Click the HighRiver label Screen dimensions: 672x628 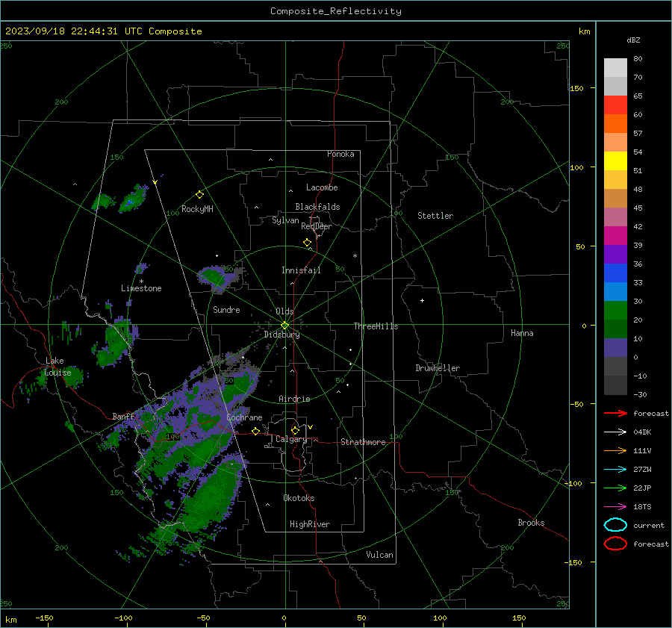(310, 524)
